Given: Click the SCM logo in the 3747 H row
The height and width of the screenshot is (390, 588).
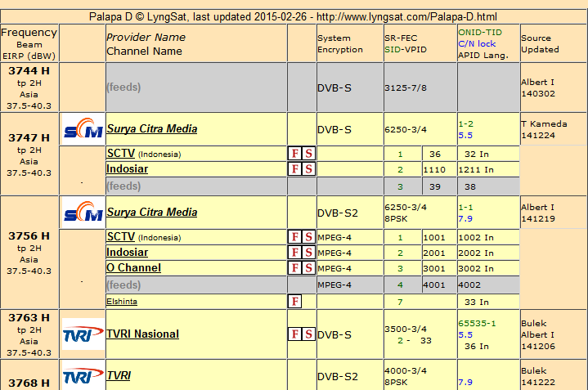Looking at the screenshot, I should (x=83, y=129).
